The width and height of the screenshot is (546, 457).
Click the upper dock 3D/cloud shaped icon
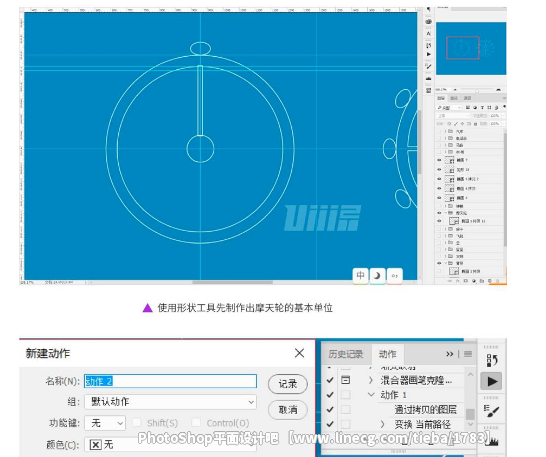[x=429, y=22]
